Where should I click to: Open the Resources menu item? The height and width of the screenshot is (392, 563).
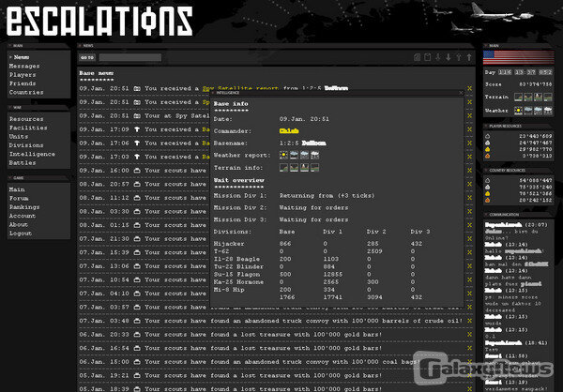point(26,119)
